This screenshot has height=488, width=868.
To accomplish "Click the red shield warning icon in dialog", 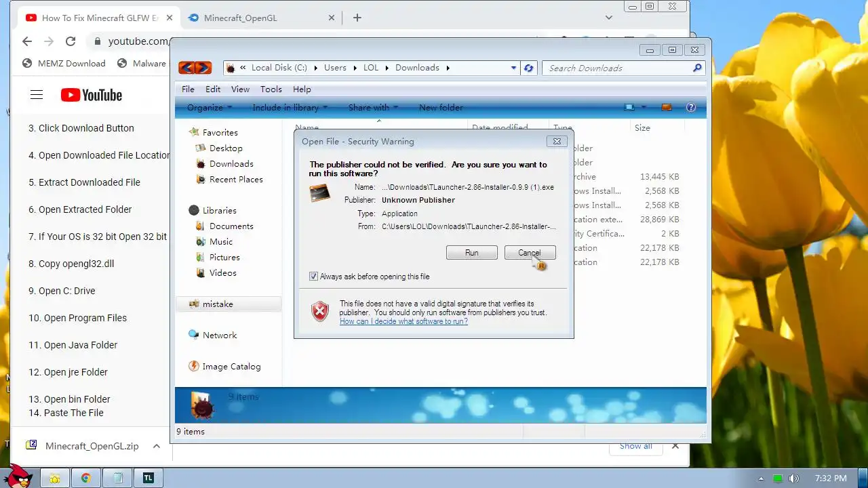I will (320, 311).
